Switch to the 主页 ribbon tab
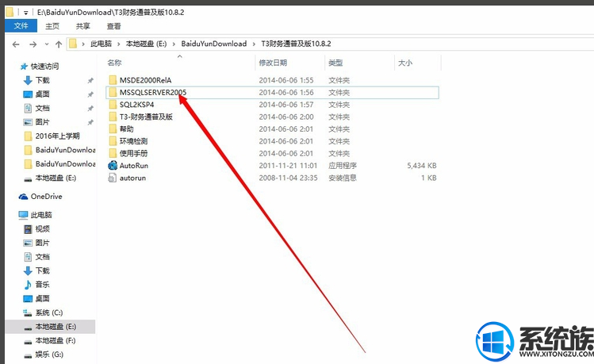 (x=52, y=26)
